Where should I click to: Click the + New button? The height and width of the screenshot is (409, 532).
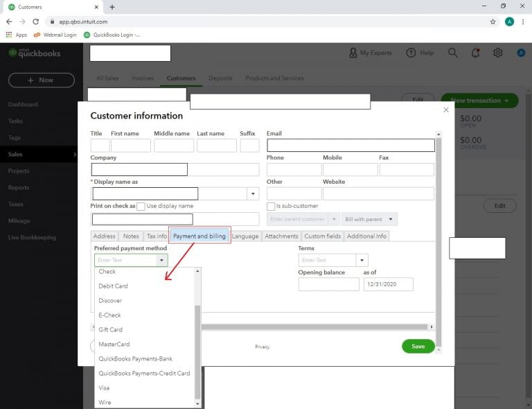point(42,80)
